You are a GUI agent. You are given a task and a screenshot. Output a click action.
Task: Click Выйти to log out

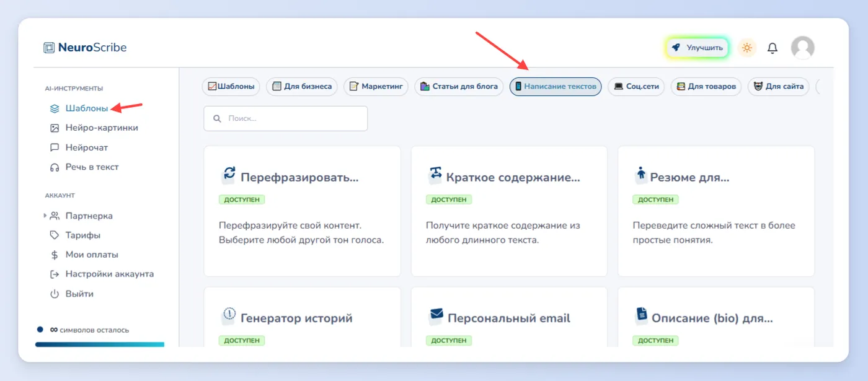pos(79,294)
